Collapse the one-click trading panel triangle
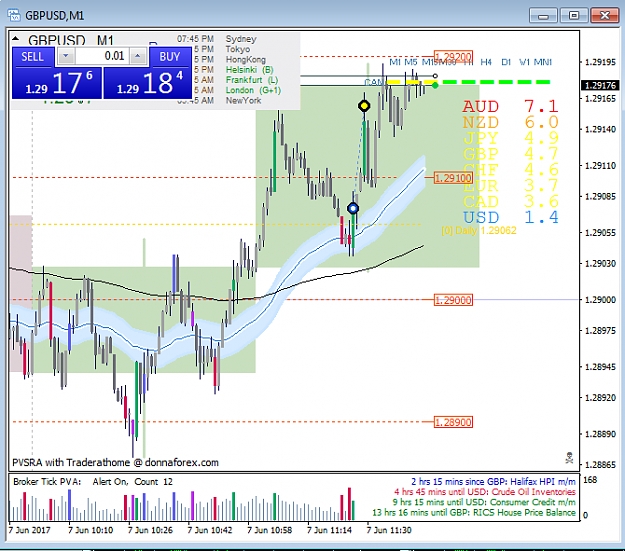This screenshot has width=625, height=551. point(16,39)
